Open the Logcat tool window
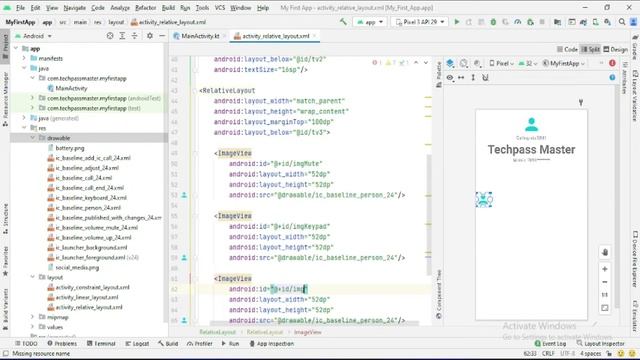 point(137,344)
